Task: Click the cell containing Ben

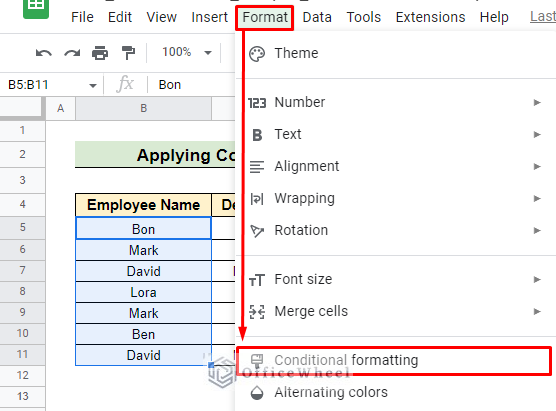Action: coord(143,334)
